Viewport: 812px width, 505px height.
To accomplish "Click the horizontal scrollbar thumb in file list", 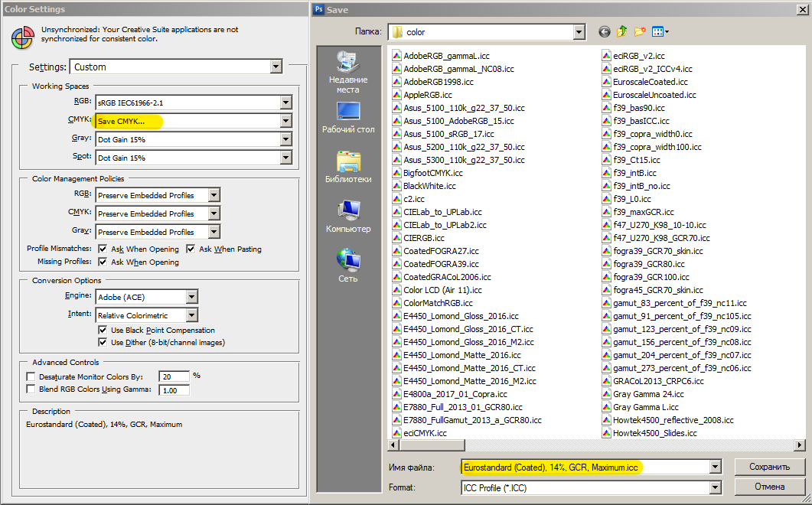I will (432, 445).
